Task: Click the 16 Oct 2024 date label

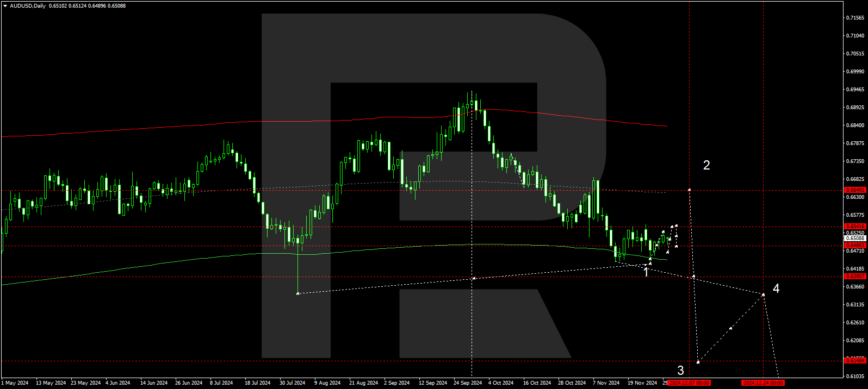Action: [537, 383]
